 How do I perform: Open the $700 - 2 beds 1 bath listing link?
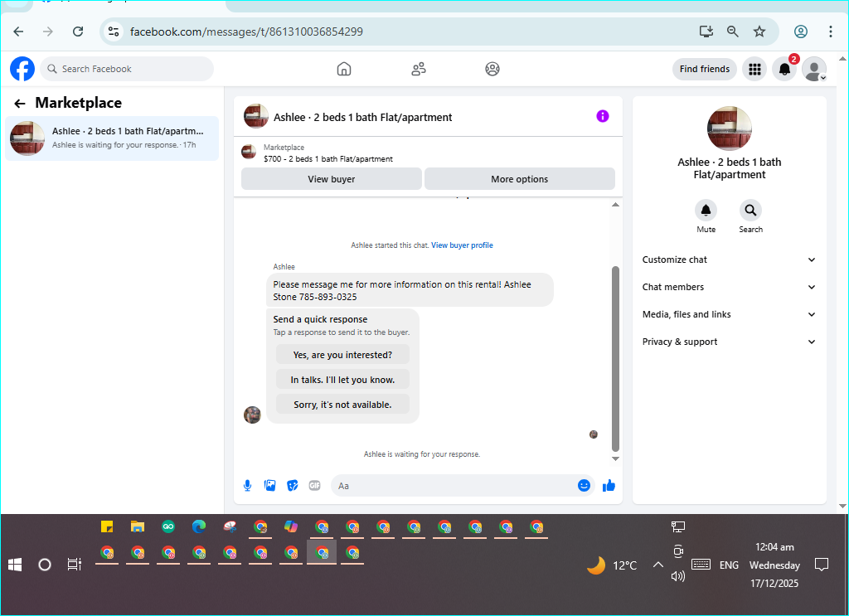[x=328, y=159]
